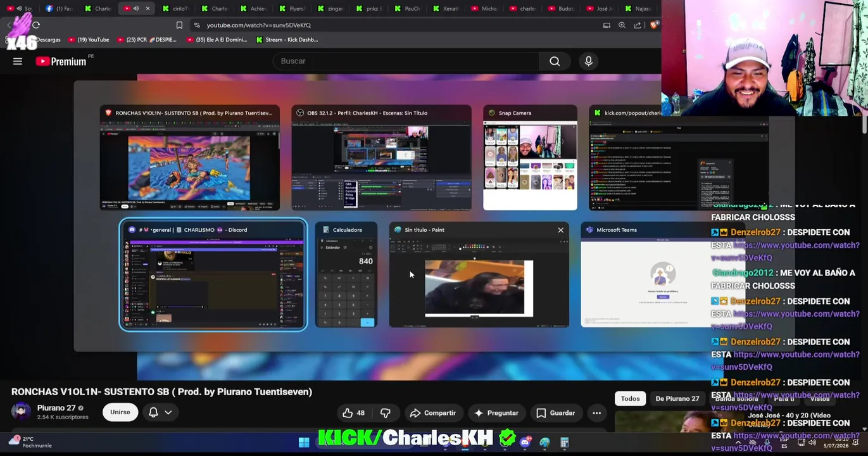Open more actions three-dot menu under video
The width and height of the screenshot is (868, 456).
596,413
